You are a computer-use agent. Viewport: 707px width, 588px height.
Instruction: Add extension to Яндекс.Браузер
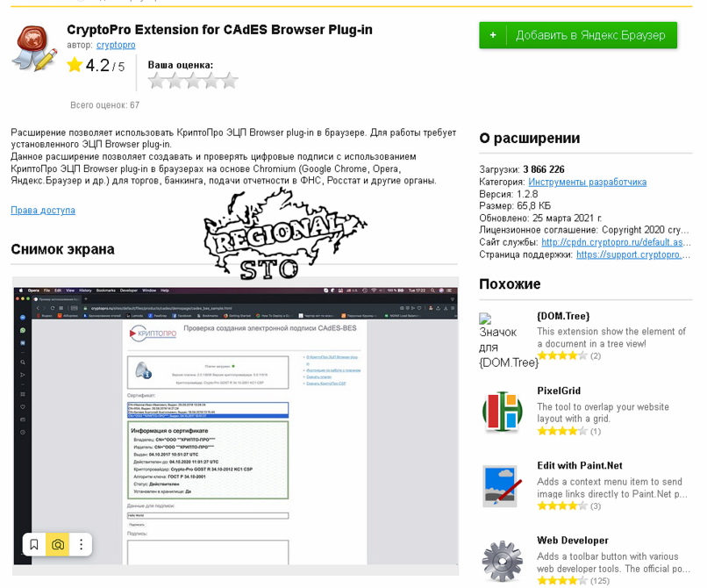[x=578, y=35]
